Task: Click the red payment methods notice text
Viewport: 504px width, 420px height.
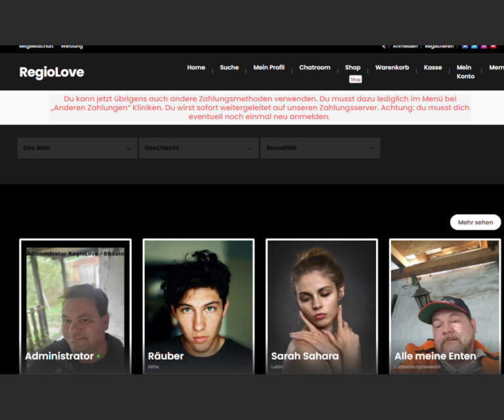Action: tap(260, 108)
